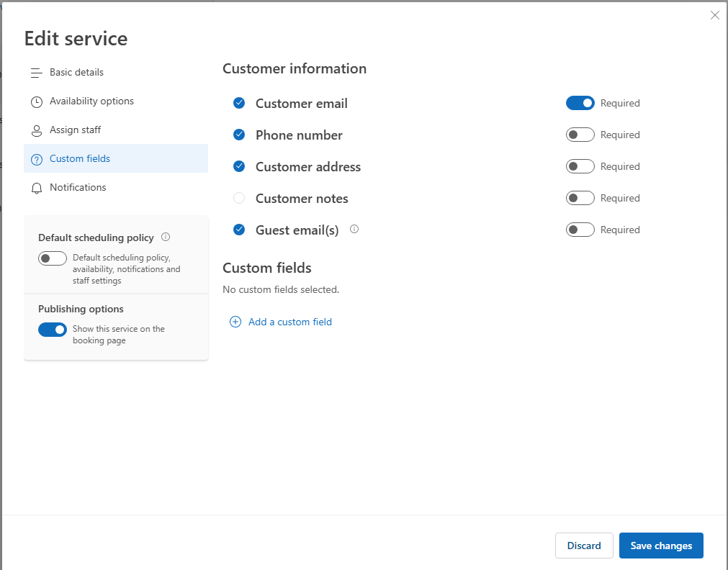Turn on Default scheduling policy toggle

pyautogui.click(x=53, y=258)
